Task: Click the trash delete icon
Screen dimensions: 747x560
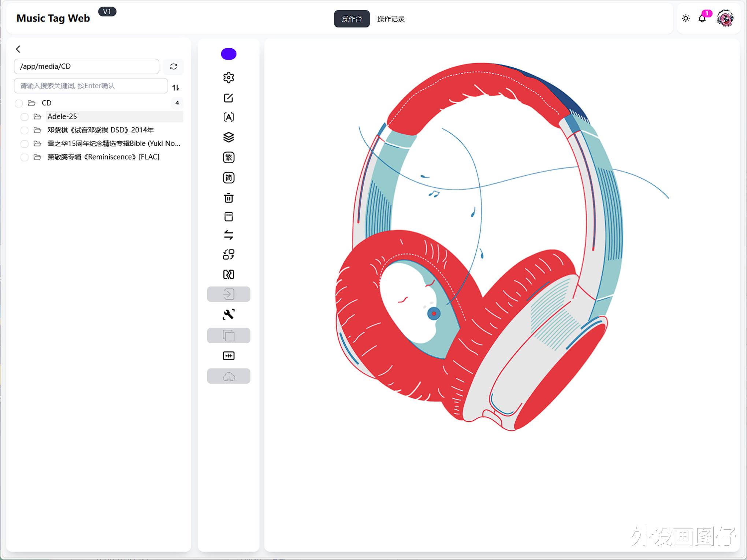Action: click(x=228, y=198)
